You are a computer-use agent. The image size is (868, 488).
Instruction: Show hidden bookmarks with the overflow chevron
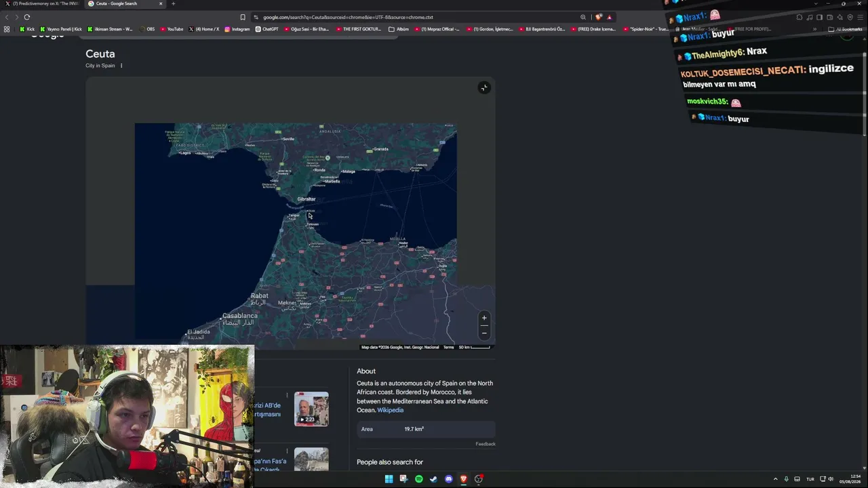point(815,29)
